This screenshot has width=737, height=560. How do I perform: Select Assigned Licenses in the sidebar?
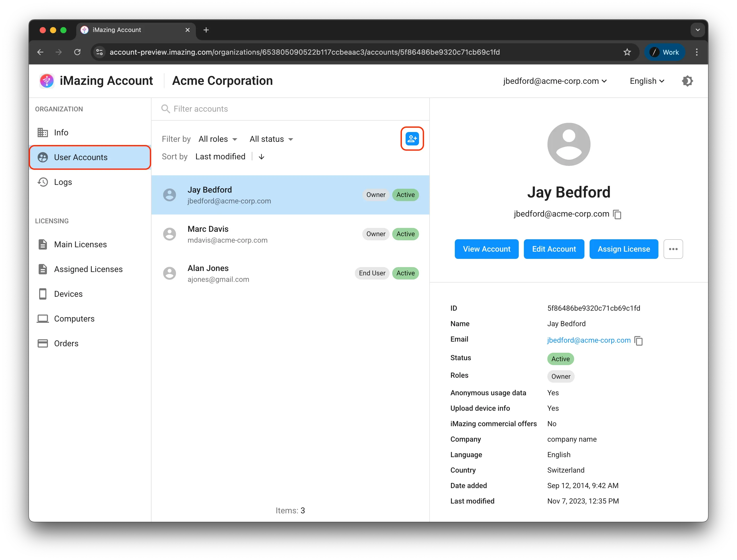(88, 269)
